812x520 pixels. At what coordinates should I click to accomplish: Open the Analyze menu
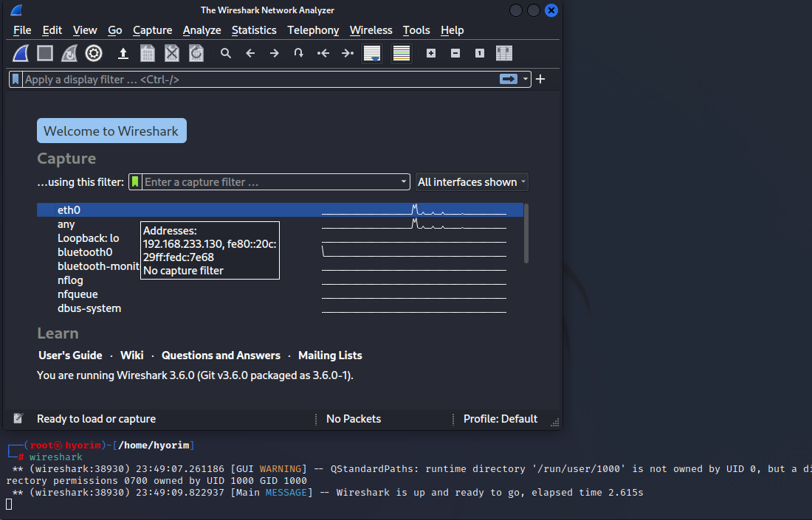202,30
